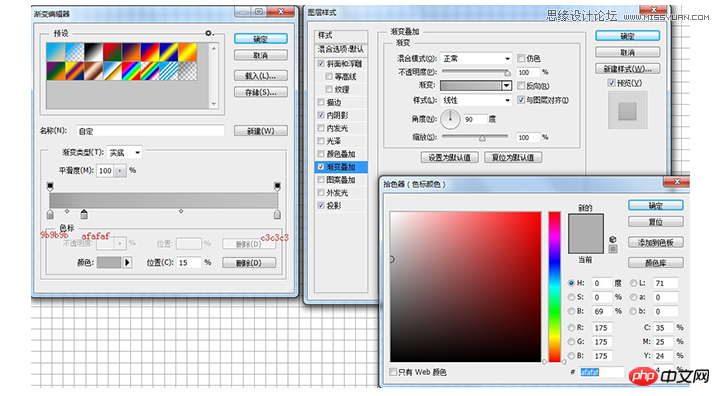Click the 不透明度 slider in gradient overlay
The image size is (720, 396).
pos(476,72)
